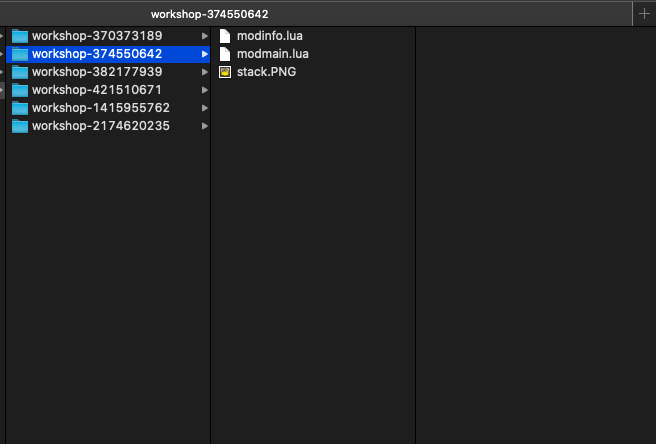656x444 pixels.
Task: Select the workshop-382177939 folder name
Action: click(x=97, y=72)
